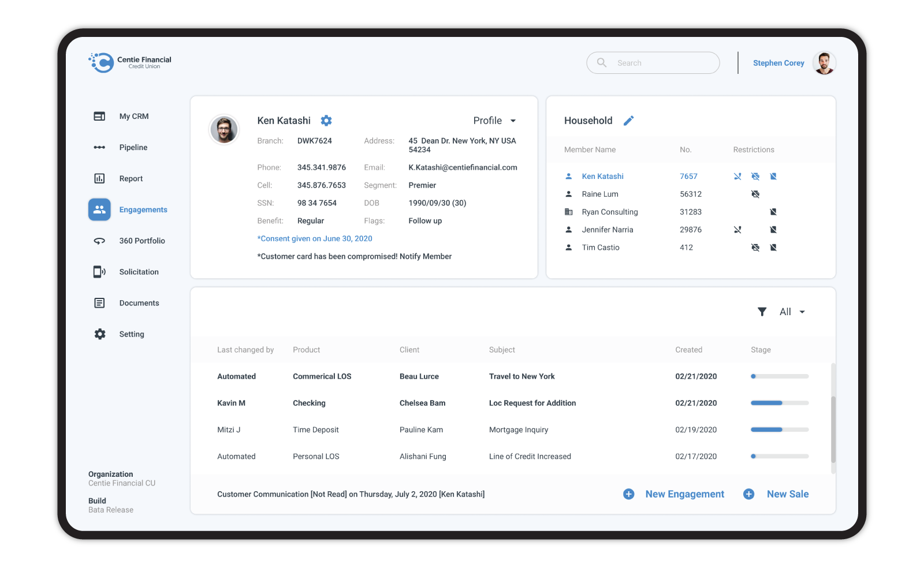Click the Customer Communication [Not Read] notice
The image size is (924, 568).
pyautogui.click(x=351, y=494)
